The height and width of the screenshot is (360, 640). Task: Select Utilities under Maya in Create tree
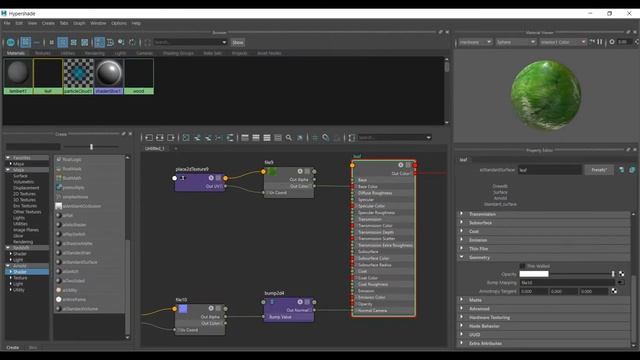(20, 224)
